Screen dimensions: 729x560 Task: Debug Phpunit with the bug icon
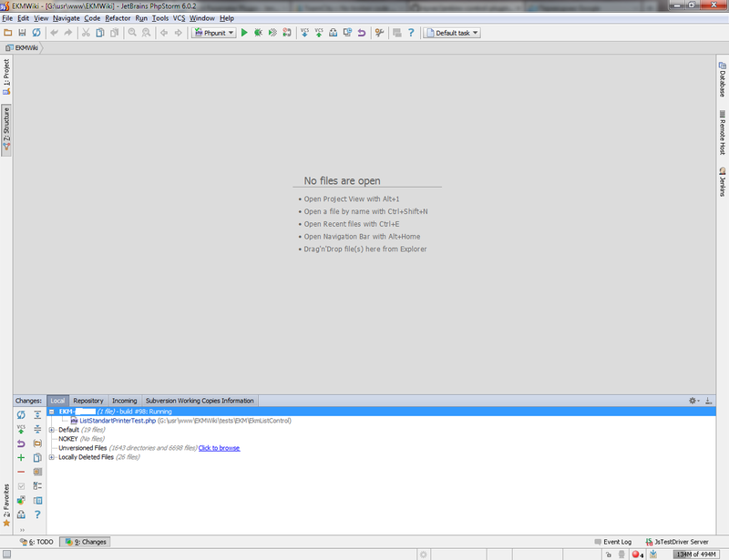[x=258, y=33]
